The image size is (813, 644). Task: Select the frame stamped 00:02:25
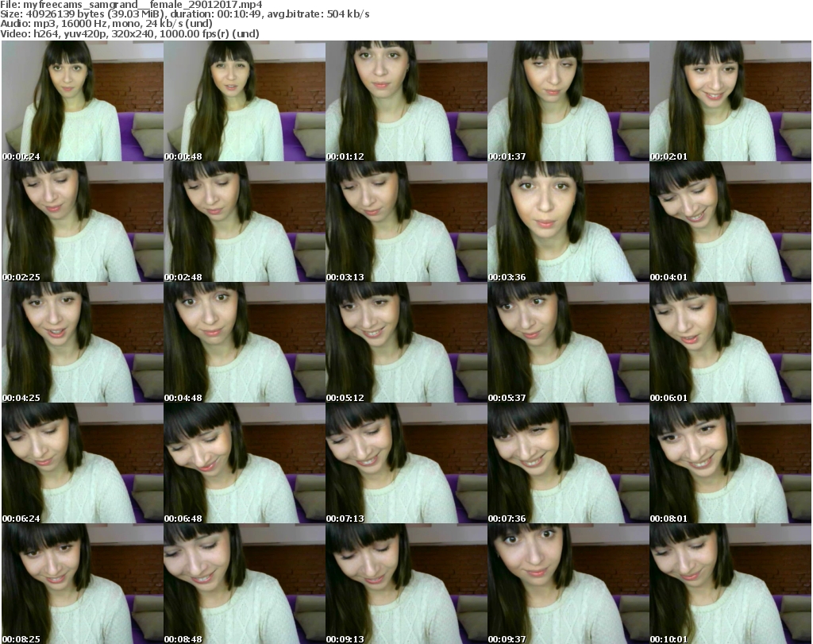83,222
